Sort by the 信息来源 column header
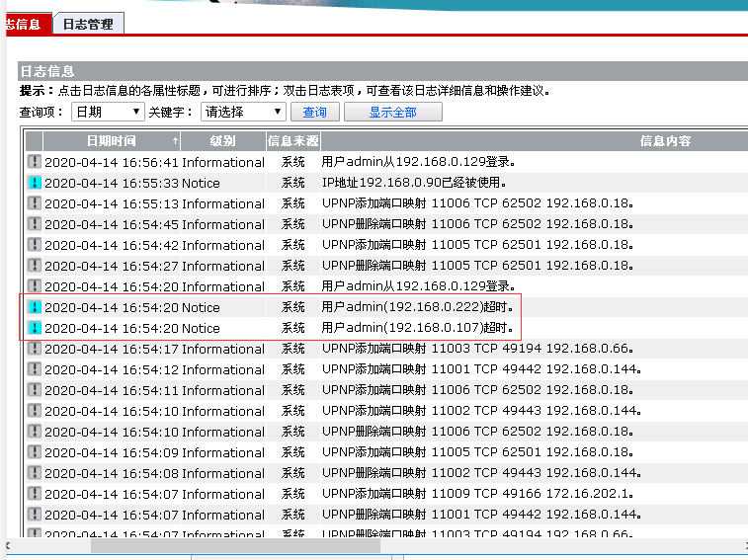The height and width of the screenshot is (560, 748). pos(292,140)
